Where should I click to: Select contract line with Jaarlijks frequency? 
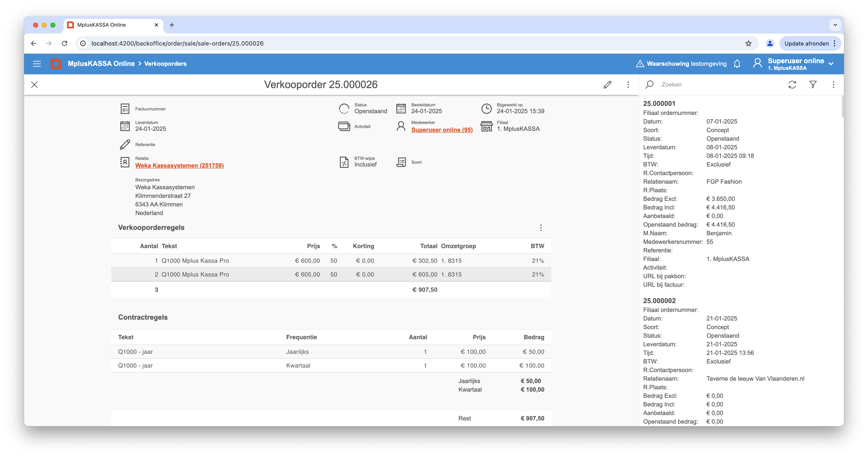(331, 352)
